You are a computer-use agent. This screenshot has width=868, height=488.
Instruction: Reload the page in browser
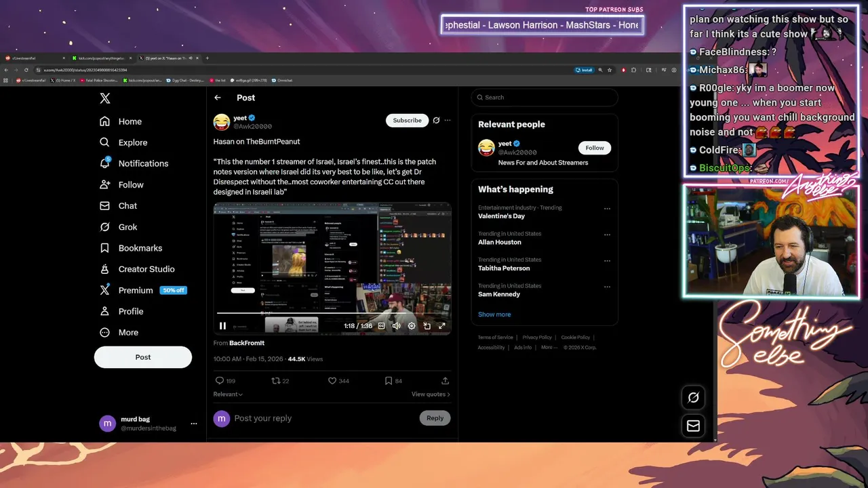point(27,70)
